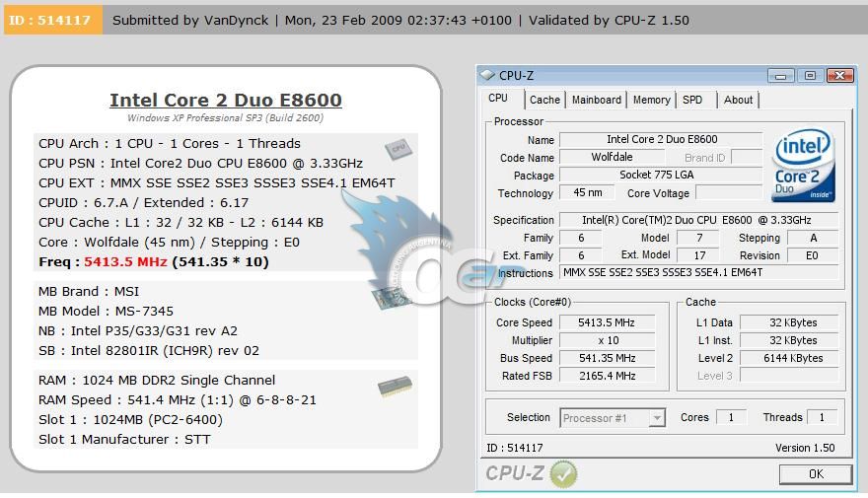Click the CPU chip icon in summary panel
This screenshot has height=498, width=868.
(x=398, y=148)
